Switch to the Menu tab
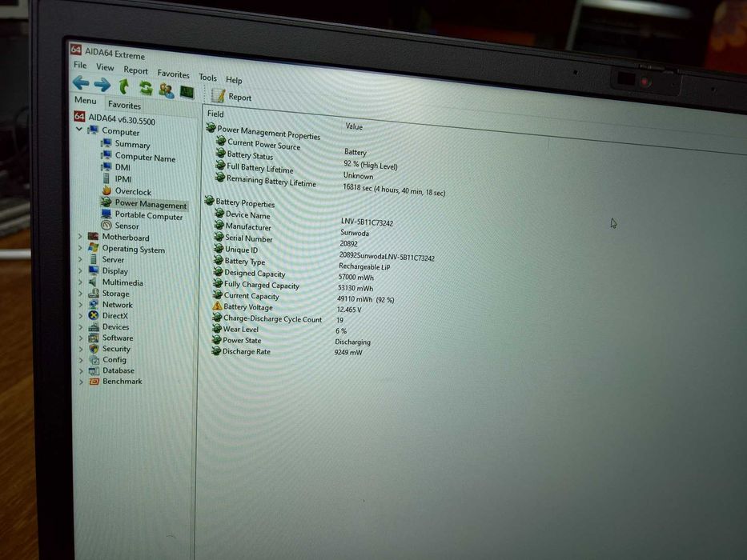The width and height of the screenshot is (747, 560). click(x=86, y=100)
